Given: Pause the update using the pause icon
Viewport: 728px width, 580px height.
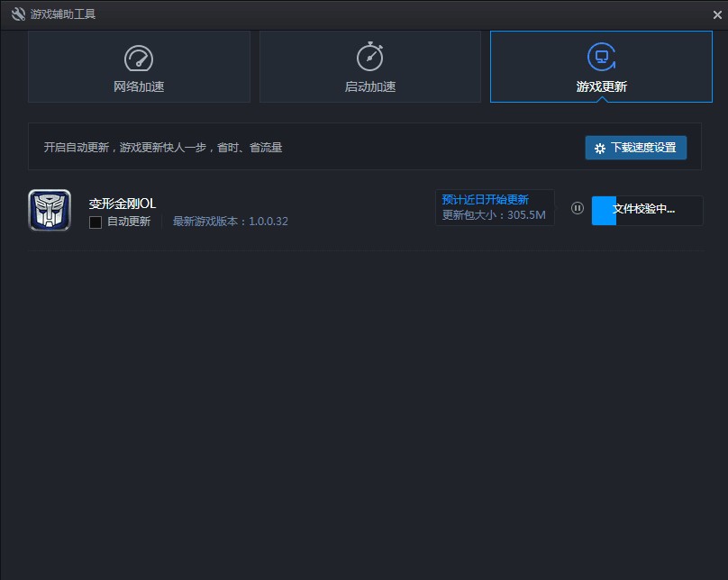Looking at the screenshot, I should click(578, 208).
